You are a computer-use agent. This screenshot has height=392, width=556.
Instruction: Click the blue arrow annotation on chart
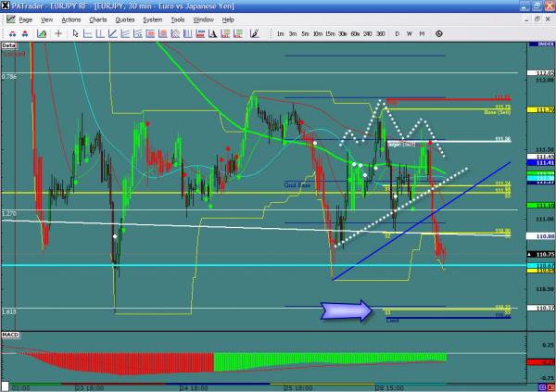tap(344, 310)
